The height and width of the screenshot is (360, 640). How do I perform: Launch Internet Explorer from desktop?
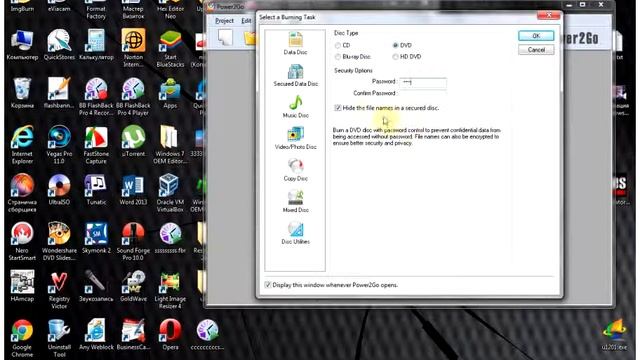(22, 144)
